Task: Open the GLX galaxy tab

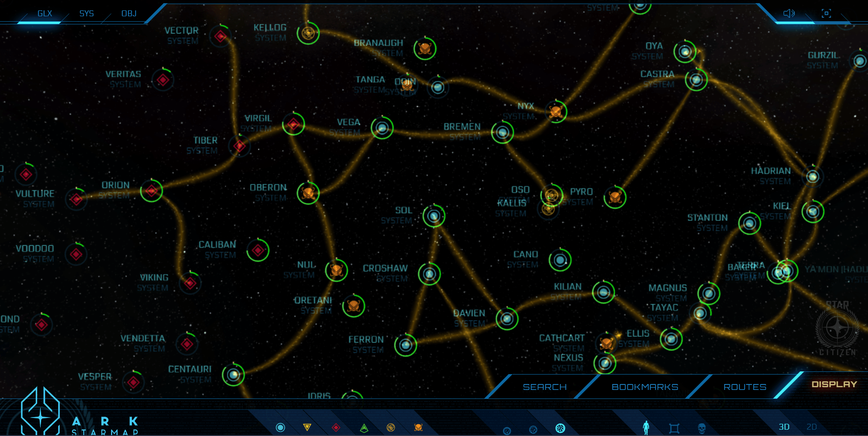Action: [45, 14]
